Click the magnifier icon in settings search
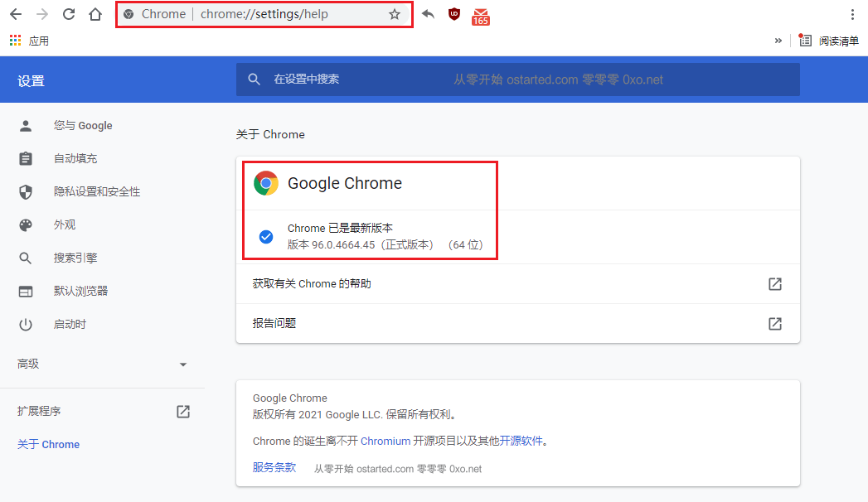 [254, 79]
